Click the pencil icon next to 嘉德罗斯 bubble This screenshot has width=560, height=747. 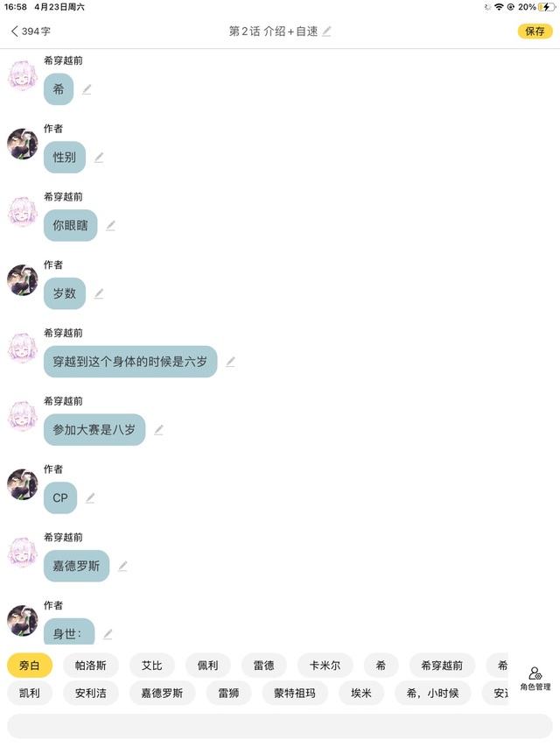click(x=122, y=566)
